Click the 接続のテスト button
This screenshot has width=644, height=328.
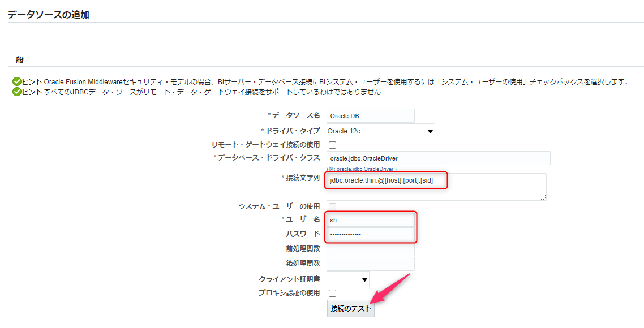pyautogui.click(x=351, y=308)
